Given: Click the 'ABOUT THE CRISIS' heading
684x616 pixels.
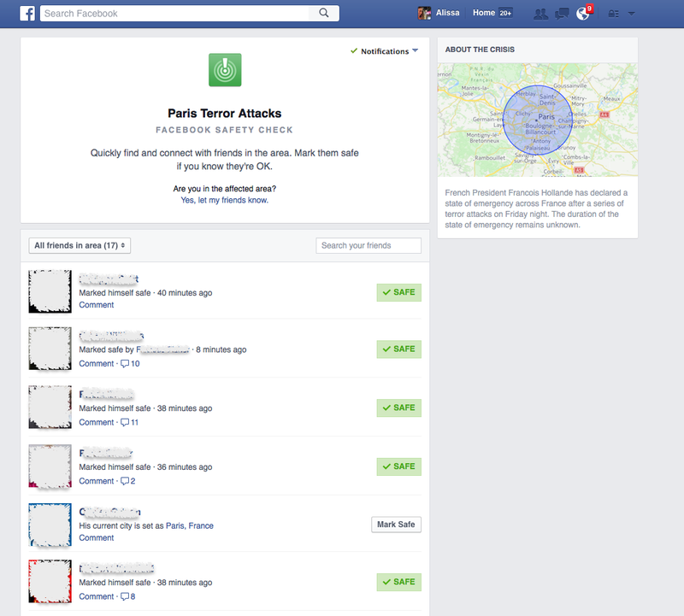Looking at the screenshot, I should [x=480, y=50].
